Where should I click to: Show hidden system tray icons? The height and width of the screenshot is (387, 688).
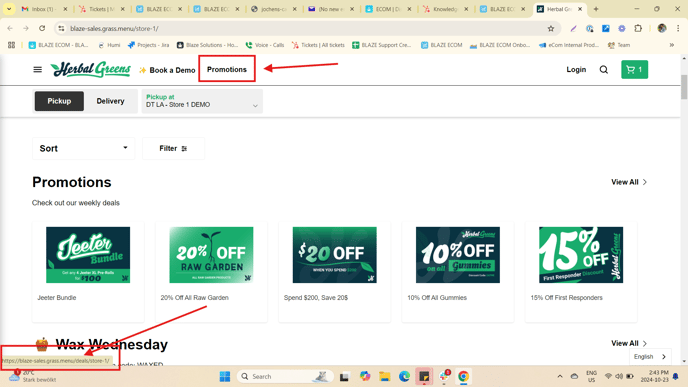pos(560,376)
